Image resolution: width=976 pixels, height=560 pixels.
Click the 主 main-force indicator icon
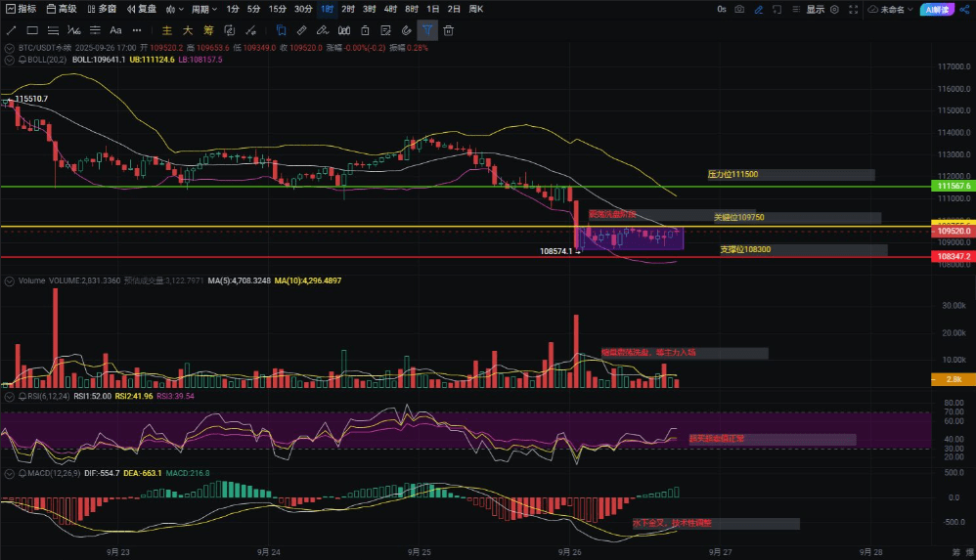point(167,30)
